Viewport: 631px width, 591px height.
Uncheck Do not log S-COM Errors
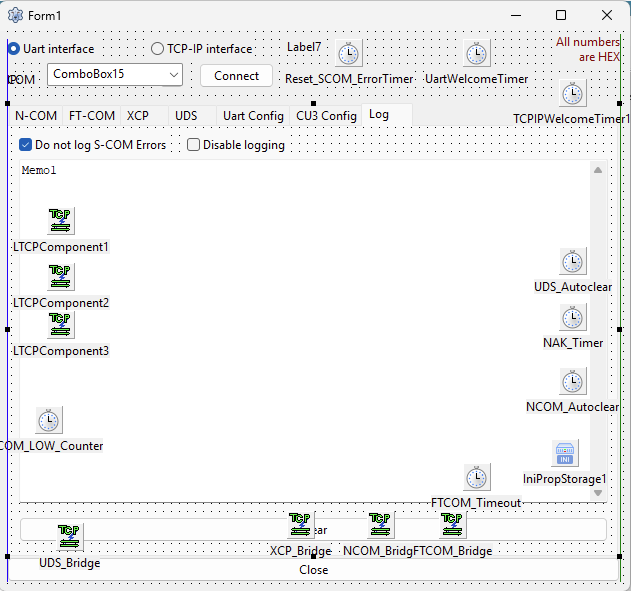click(26, 145)
